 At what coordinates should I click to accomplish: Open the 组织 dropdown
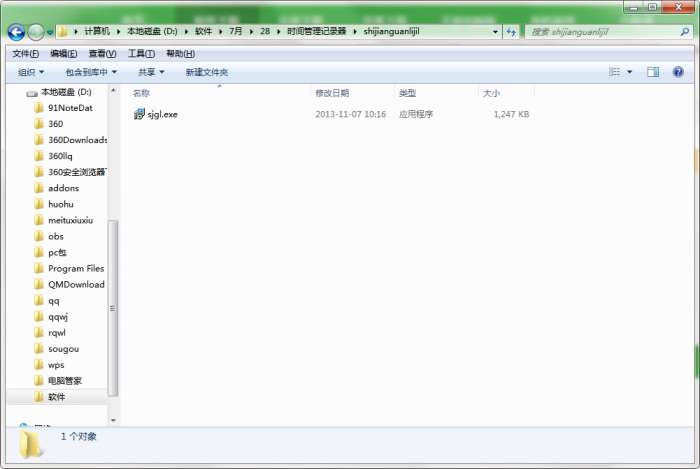tap(31, 72)
